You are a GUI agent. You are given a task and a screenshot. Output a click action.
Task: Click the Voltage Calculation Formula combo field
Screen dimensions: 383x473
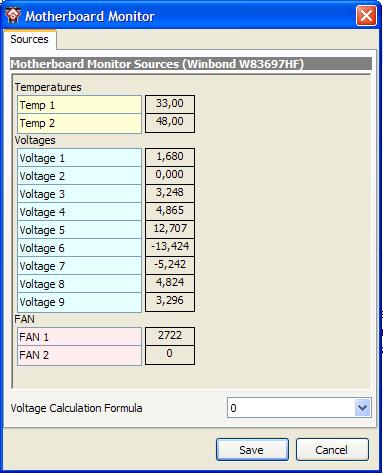pyautogui.click(x=299, y=407)
